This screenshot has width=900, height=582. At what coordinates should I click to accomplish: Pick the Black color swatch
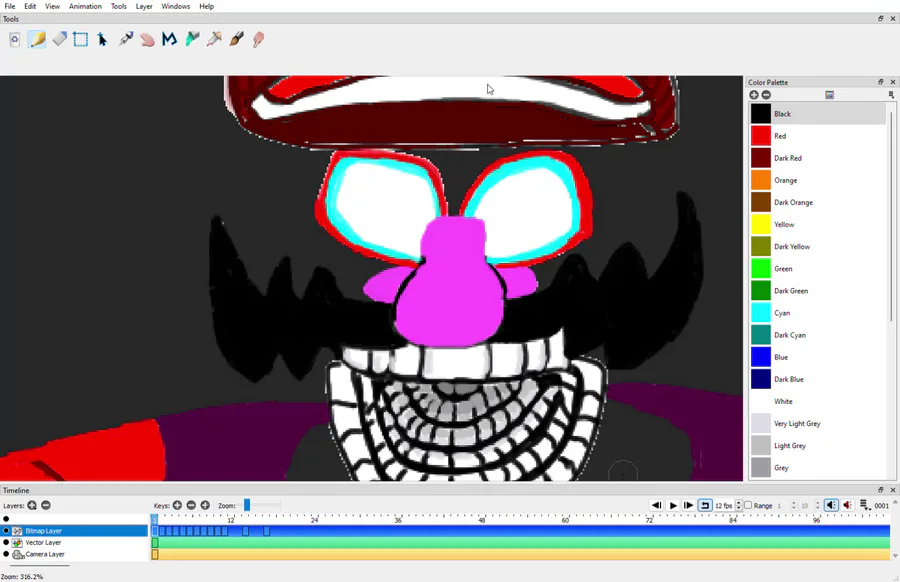click(x=761, y=114)
